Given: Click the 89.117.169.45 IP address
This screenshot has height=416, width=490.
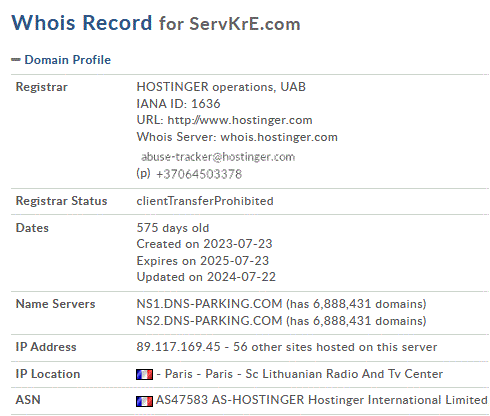Looking at the screenshot, I should pyautogui.click(x=178, y=347).
